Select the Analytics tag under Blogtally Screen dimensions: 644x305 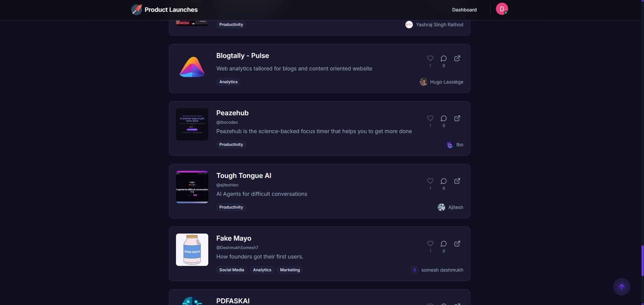(228, 82)
